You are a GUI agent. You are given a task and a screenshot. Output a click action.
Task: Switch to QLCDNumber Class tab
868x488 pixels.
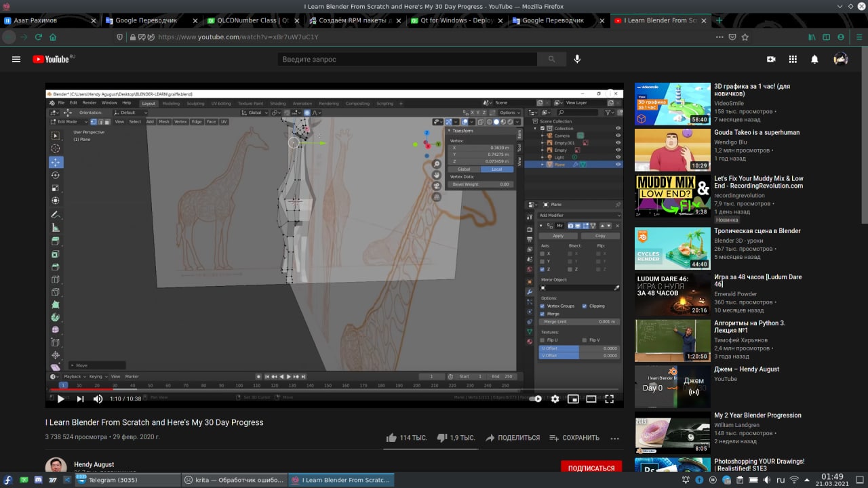(254, 20)
